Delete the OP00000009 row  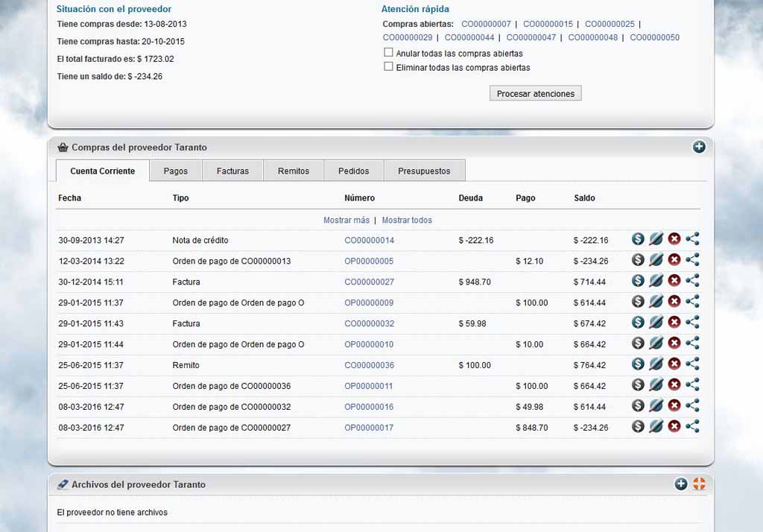point(674,302)
